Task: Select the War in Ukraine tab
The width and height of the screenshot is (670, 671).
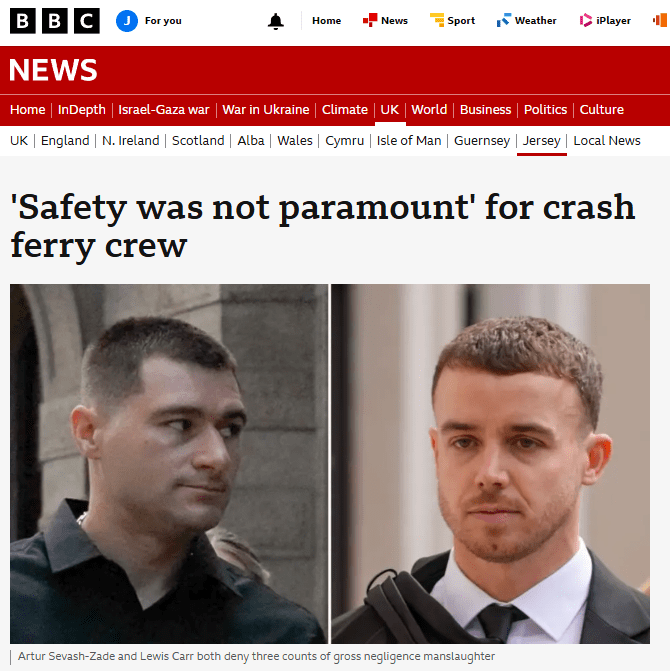Action: 266,110
